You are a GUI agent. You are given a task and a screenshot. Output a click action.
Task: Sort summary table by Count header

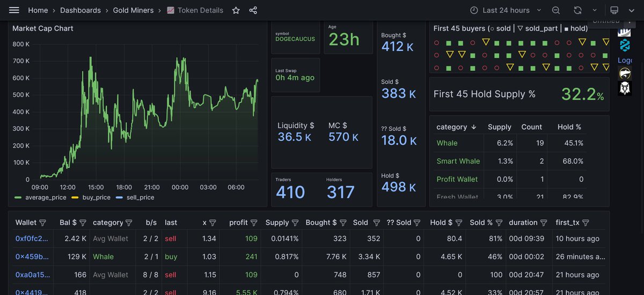[532, 127]
